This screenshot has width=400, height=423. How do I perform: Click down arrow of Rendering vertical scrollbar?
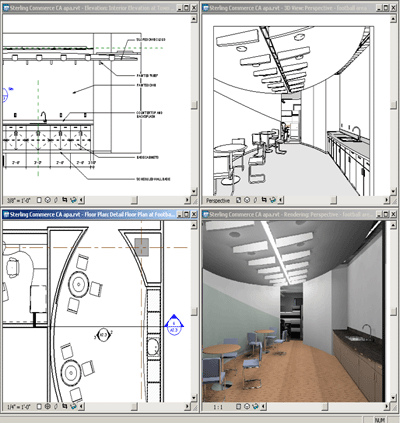[x=393, y=398]
